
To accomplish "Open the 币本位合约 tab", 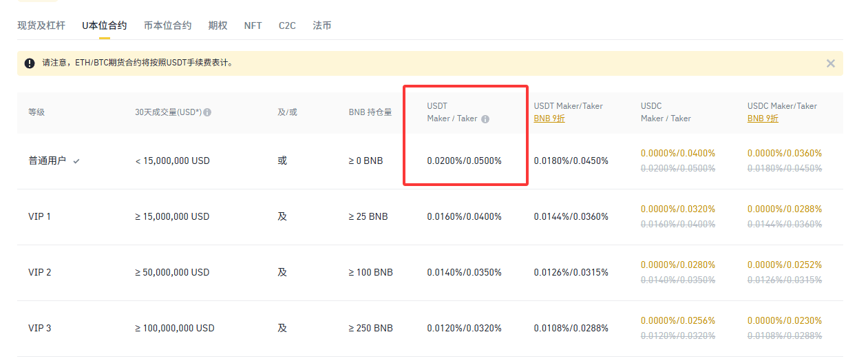I will 167,25.
